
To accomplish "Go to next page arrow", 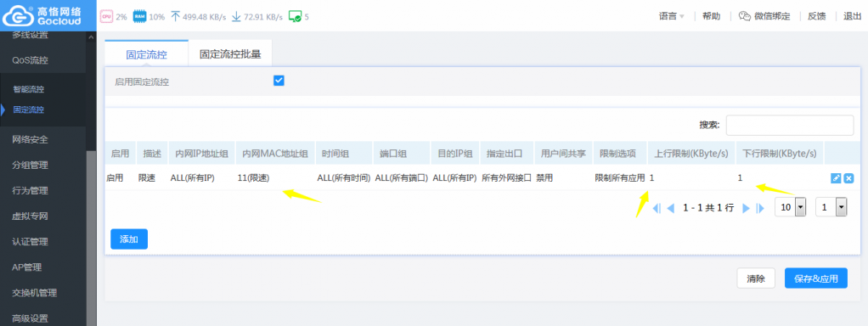I will pos(746,208).
